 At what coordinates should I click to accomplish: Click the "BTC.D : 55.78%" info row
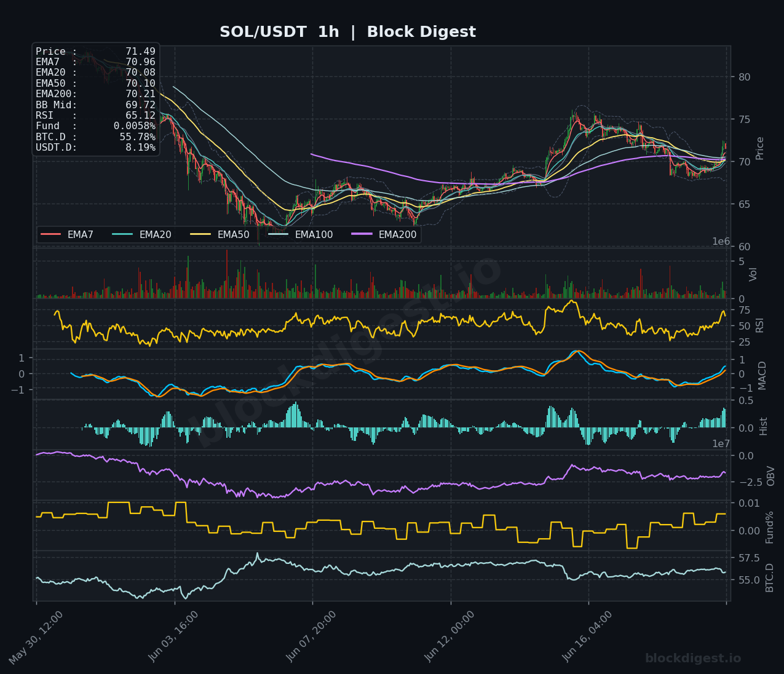[x=95, y=137]
